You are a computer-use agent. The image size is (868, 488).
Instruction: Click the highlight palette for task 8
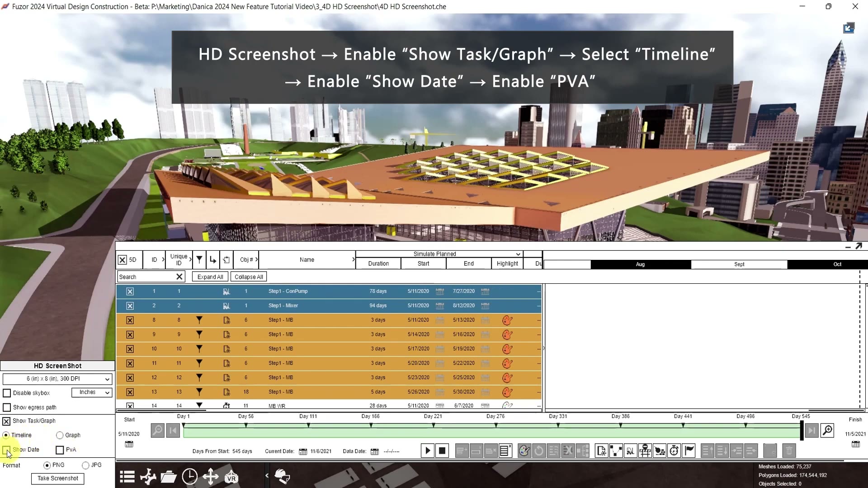click(507, 320)
